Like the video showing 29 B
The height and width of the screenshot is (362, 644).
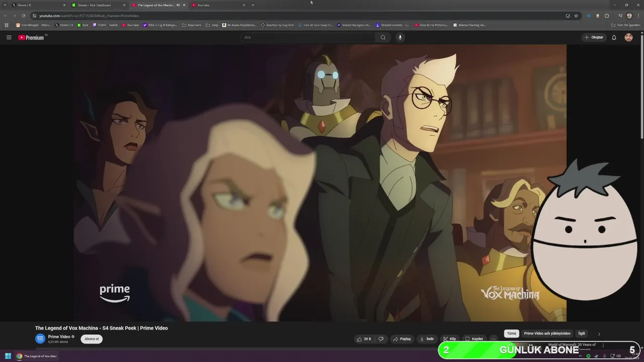pyautogui.click(x=364, y=339)
